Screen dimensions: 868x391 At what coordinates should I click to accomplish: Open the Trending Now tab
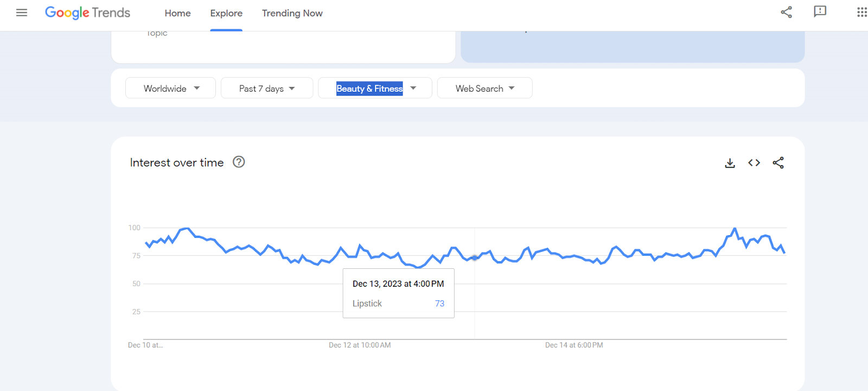point(292,13)
